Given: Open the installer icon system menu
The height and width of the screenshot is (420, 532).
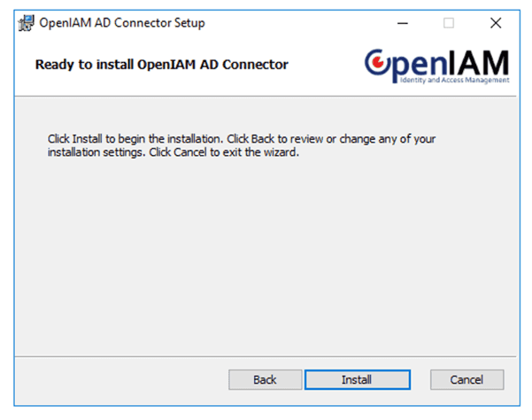Looking at the screenshot, I should [26, 23].
